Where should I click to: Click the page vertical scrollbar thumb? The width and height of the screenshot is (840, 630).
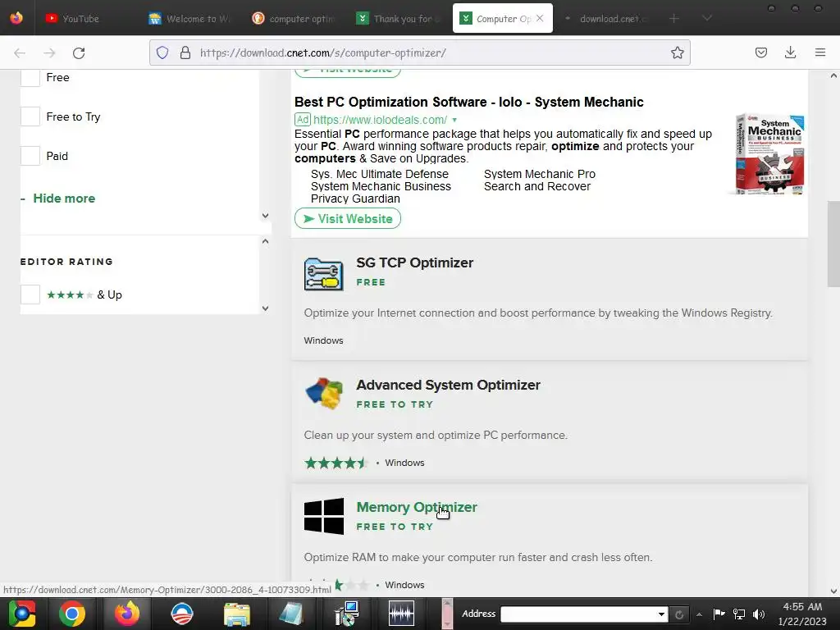pyautogui.click(x=833, y=244)
